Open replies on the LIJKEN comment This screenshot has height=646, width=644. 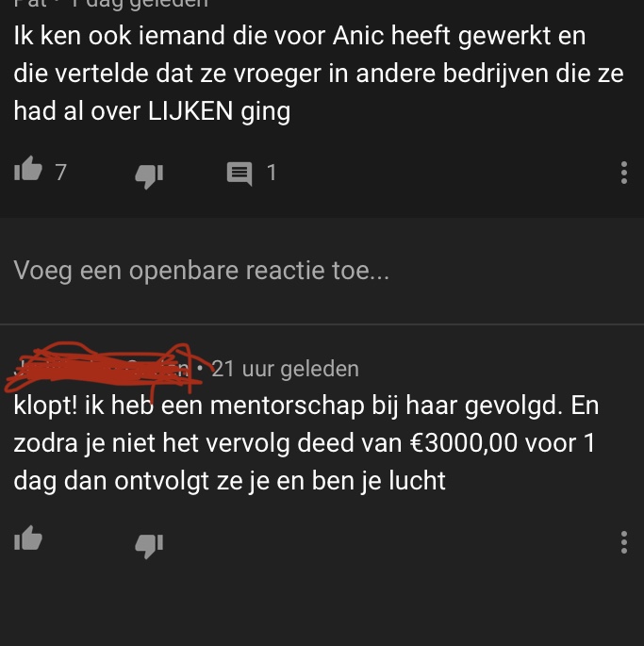tap(239, 174)
